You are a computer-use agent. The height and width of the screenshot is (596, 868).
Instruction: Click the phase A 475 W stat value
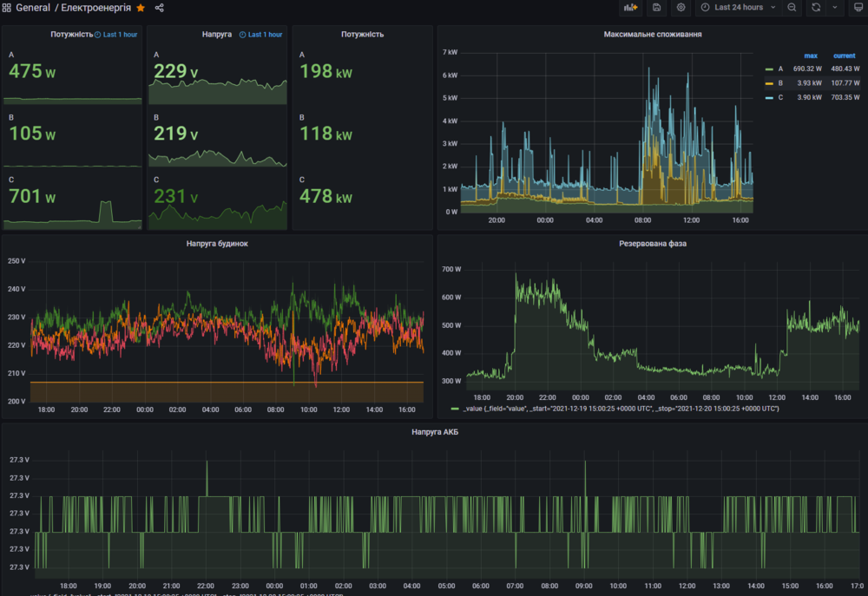pos(32,72)
